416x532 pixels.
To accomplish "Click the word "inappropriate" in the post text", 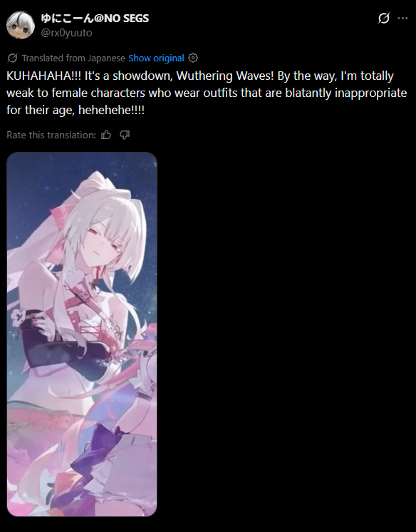I will click(371, 93).
